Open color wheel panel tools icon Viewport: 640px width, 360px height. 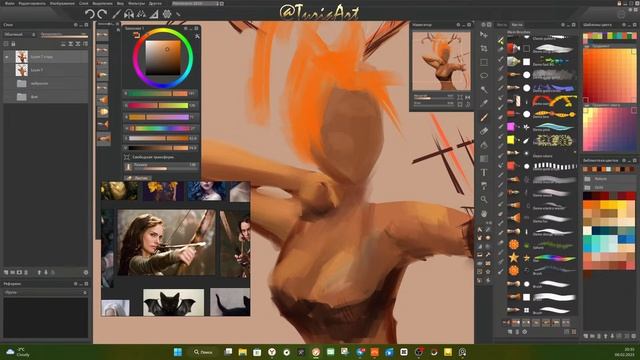(x=197, y=36)
